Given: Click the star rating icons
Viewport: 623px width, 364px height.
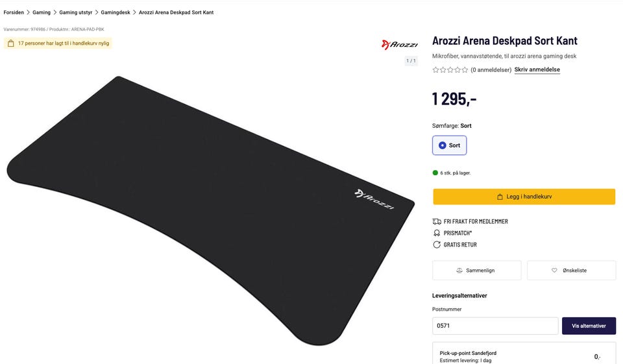Looking at the screenshot, I should pyautogui.click(x=450, y=70).
